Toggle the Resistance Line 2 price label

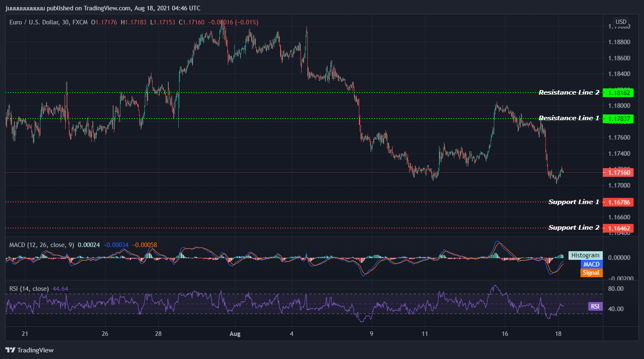pyautogui.click(x=619, y=93)
